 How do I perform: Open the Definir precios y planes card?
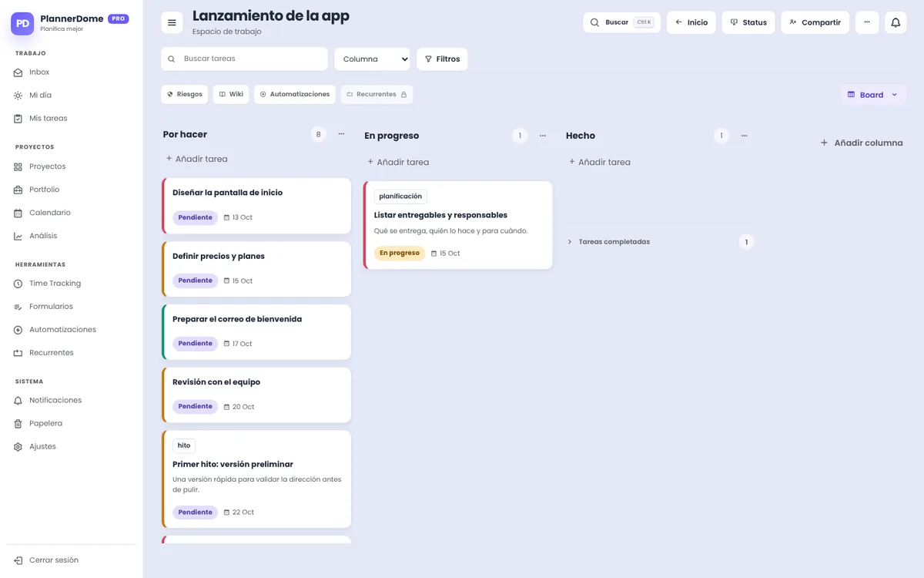point(256,269)
